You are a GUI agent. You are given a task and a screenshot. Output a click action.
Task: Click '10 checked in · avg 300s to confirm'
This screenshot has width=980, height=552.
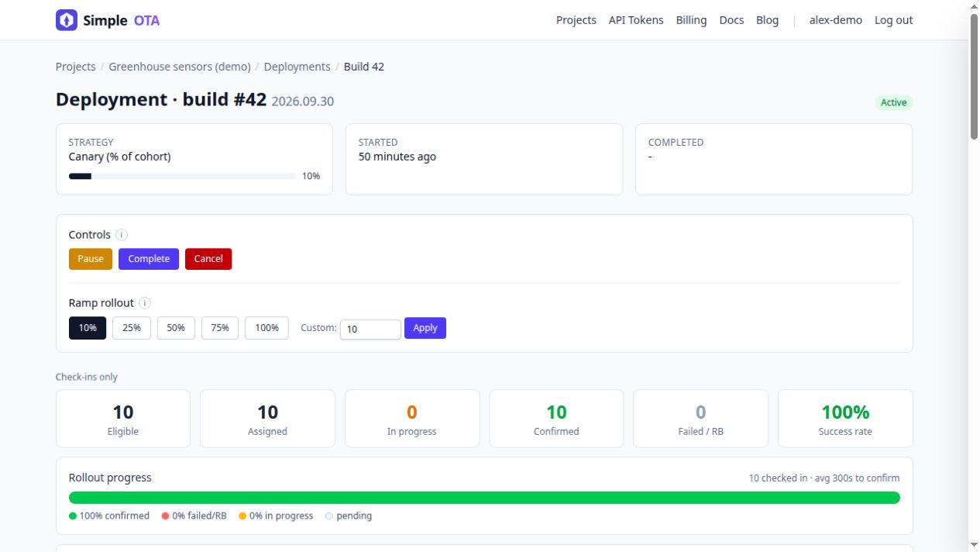tap(824, 478)
